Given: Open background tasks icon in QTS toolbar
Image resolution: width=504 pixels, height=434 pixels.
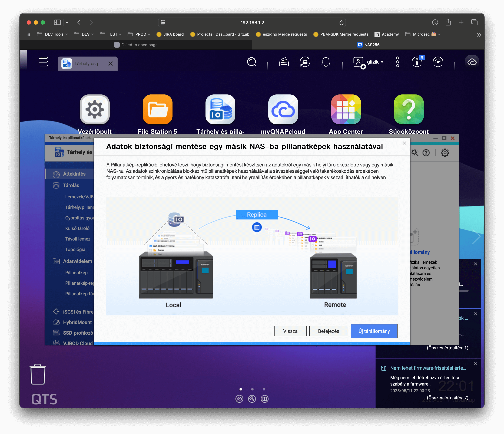Looking at the screenshot, I should pos(284,62).
